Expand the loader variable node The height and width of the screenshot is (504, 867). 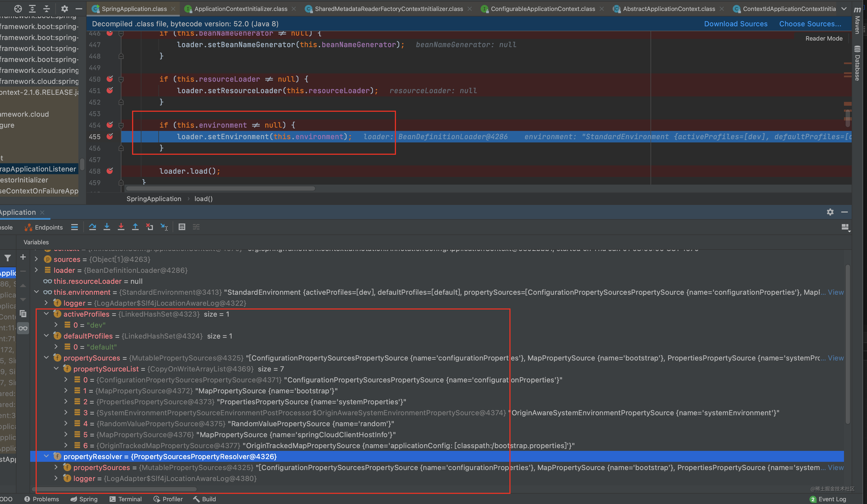click(x=36, y=270)
